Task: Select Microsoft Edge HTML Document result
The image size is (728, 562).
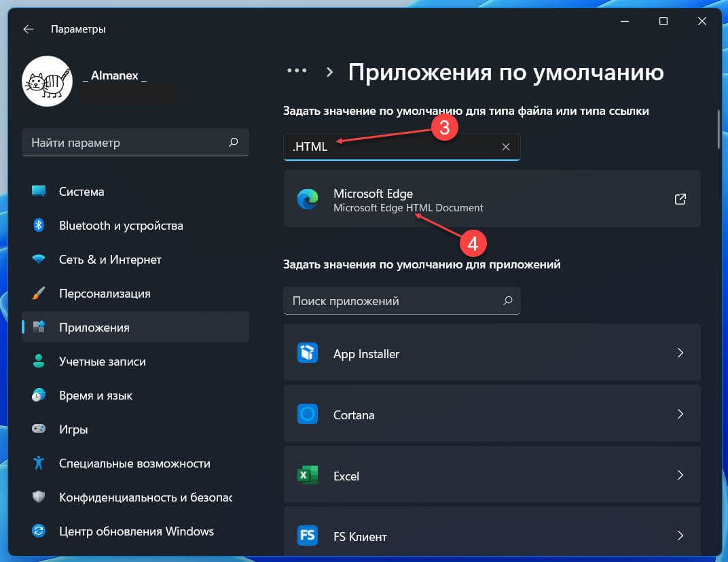Action: 492,199
